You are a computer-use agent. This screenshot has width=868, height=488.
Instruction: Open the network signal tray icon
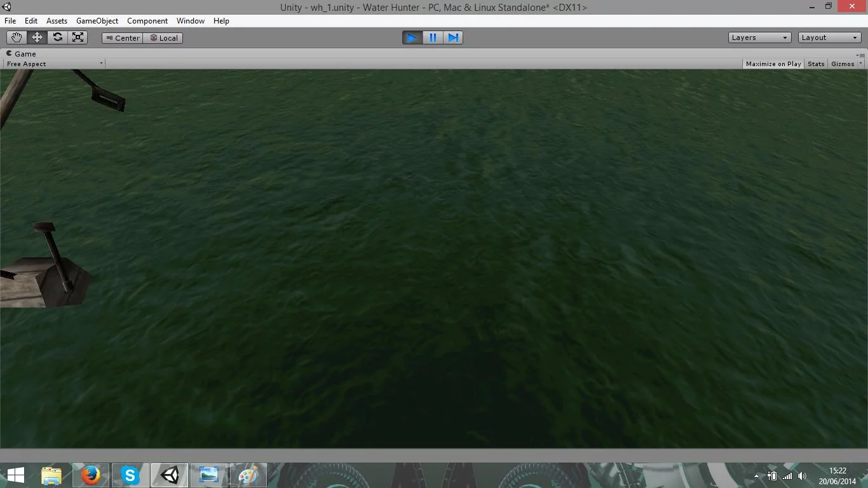(787, 476)
